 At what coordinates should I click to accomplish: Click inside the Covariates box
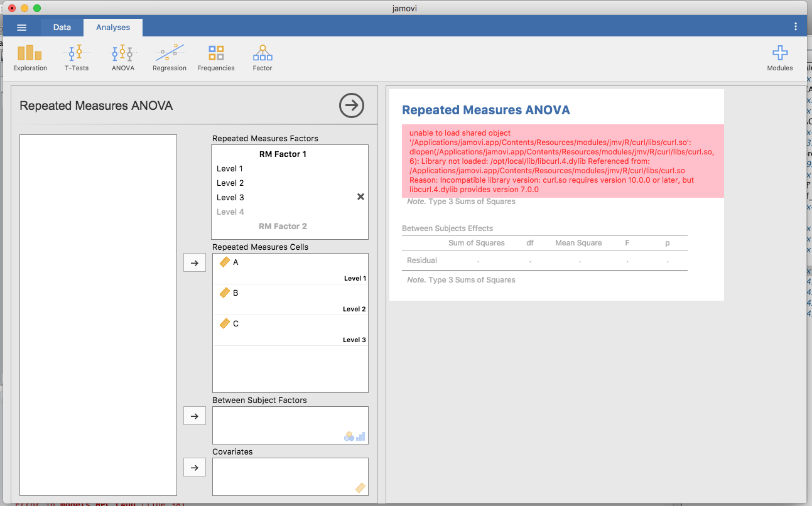tap(290, 476)
